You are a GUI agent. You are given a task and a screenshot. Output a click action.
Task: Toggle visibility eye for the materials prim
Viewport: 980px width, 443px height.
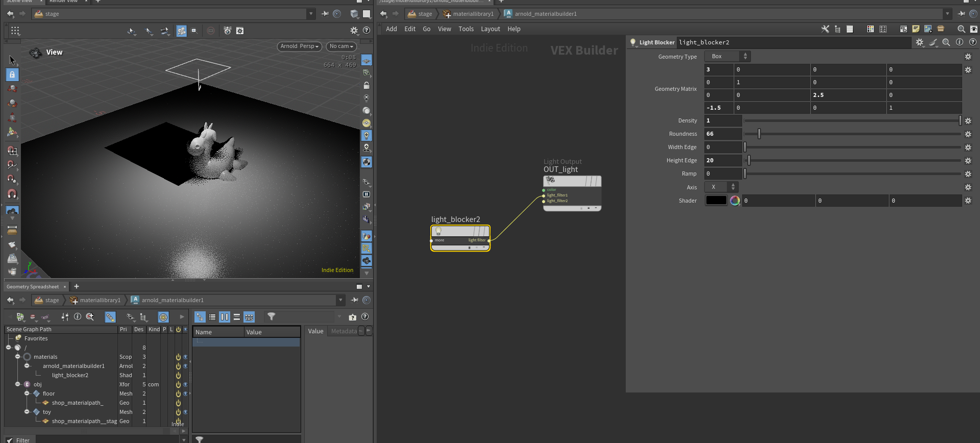tap(185, 357)
